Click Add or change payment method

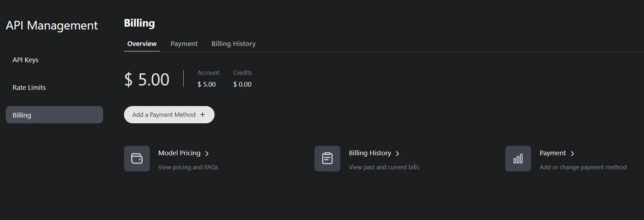583,167
